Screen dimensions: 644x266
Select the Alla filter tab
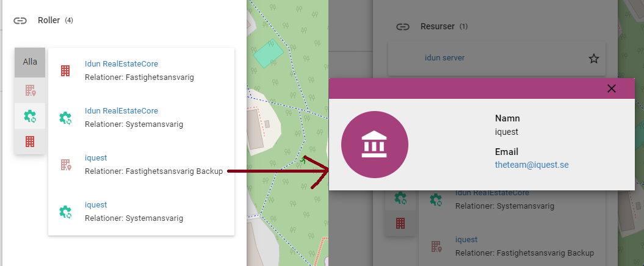point(30,62)
